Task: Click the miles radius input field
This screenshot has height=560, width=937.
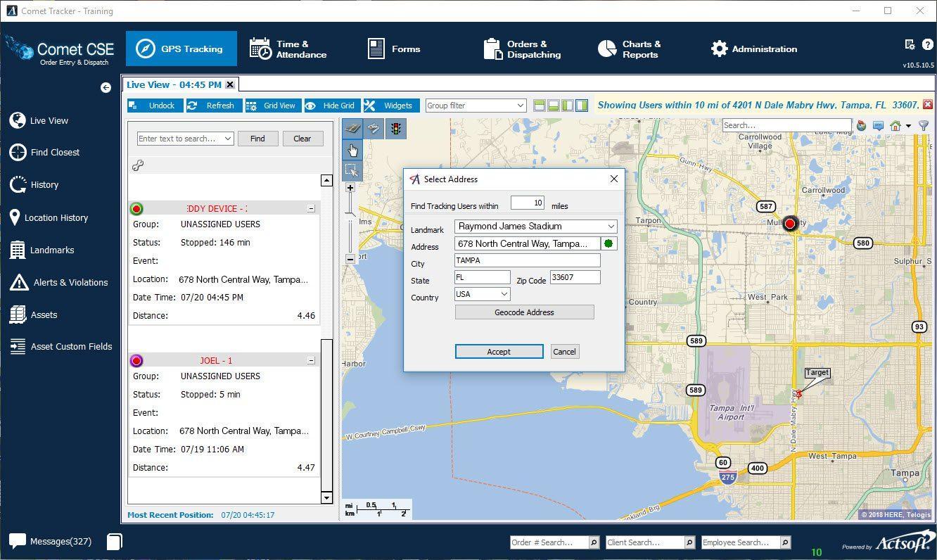Action: (x=528, y=203)
